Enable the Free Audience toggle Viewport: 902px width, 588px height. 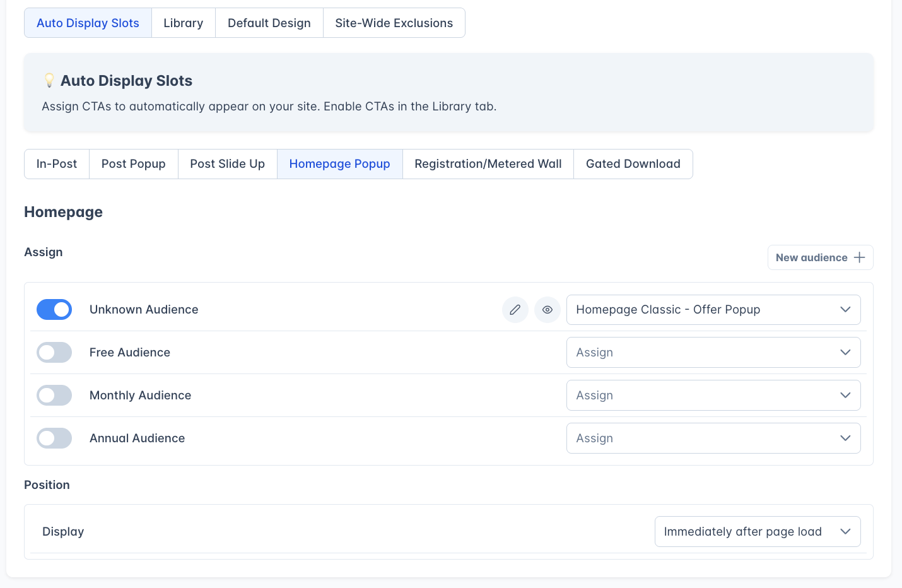pos(54,353)
